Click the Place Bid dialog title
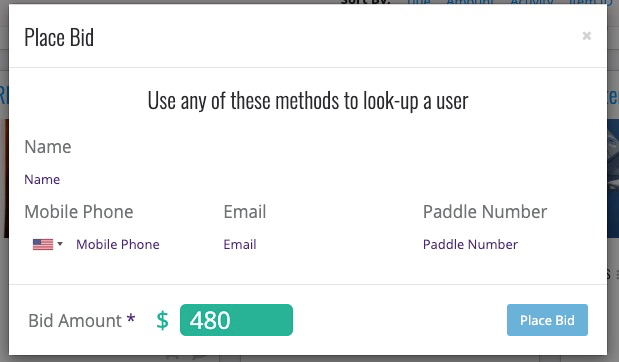The height and width of the screenshot is (362, 619). pyautogui.click(x=59, y=38)
